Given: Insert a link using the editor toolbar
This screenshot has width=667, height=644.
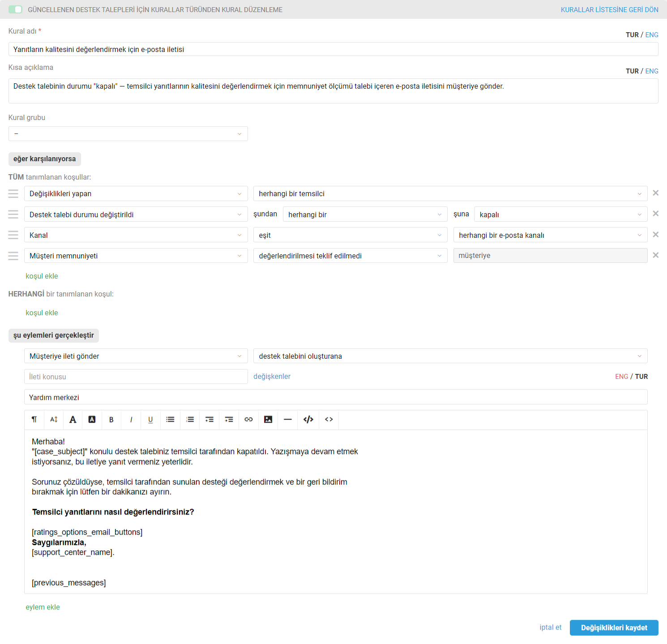Looking at the screenshot, I should pos(248,420).
